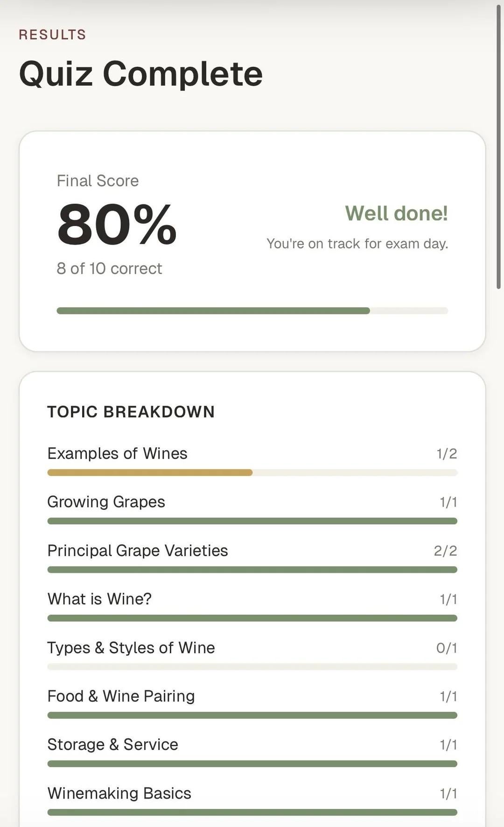Click the 8 of 10 correct text
504x827 pixels.
(109, 269)
